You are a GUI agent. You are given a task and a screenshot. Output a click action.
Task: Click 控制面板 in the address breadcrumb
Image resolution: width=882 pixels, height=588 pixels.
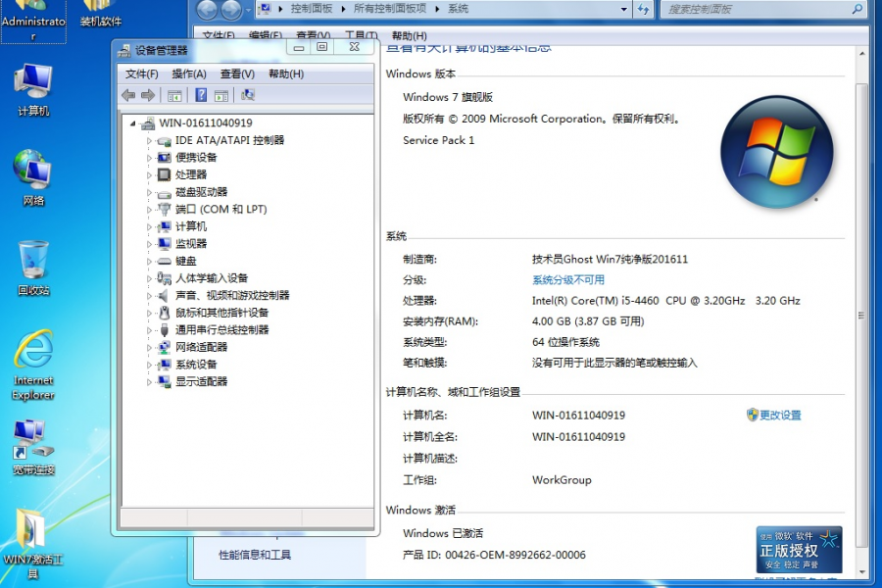(311, 9)
